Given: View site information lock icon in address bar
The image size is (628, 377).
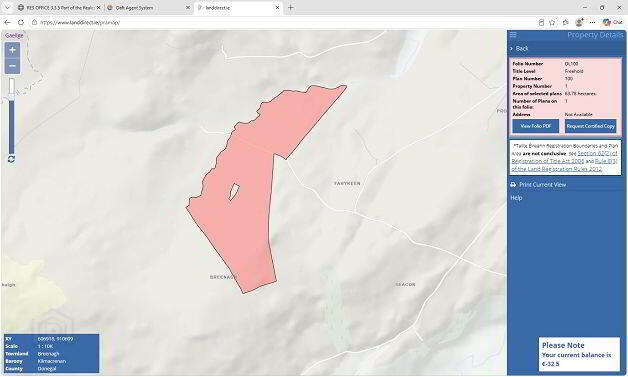Looking at the screenshot, I should point(34,22).
